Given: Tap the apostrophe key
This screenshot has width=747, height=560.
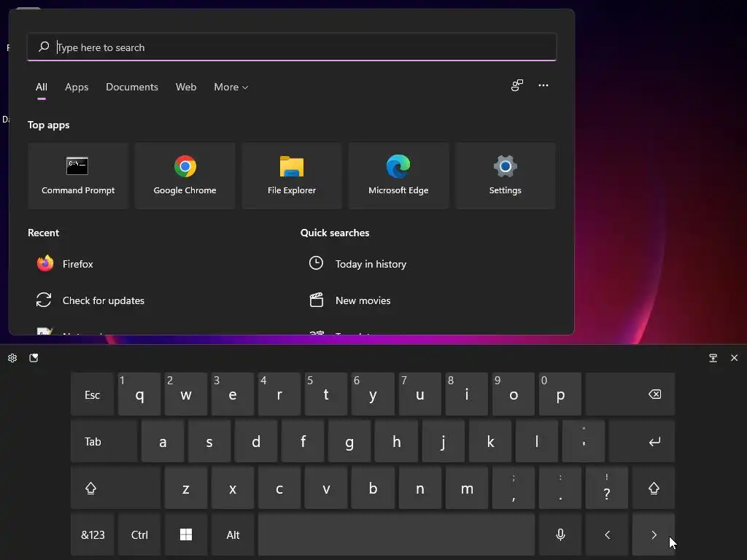Looking at the screenshot, I should (x=584, y=441).
